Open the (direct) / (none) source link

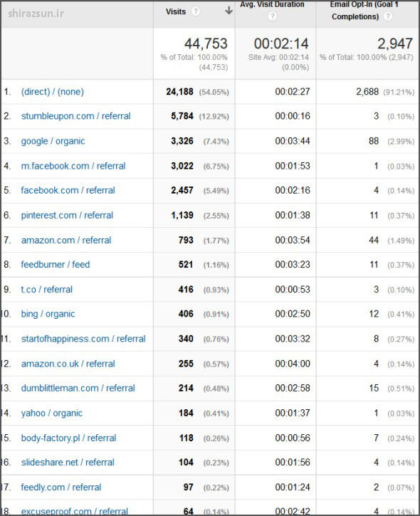coord(53,92)
